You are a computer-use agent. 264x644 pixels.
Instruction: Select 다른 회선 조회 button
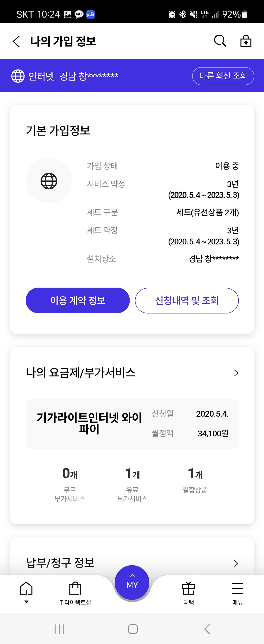(223, 76)
